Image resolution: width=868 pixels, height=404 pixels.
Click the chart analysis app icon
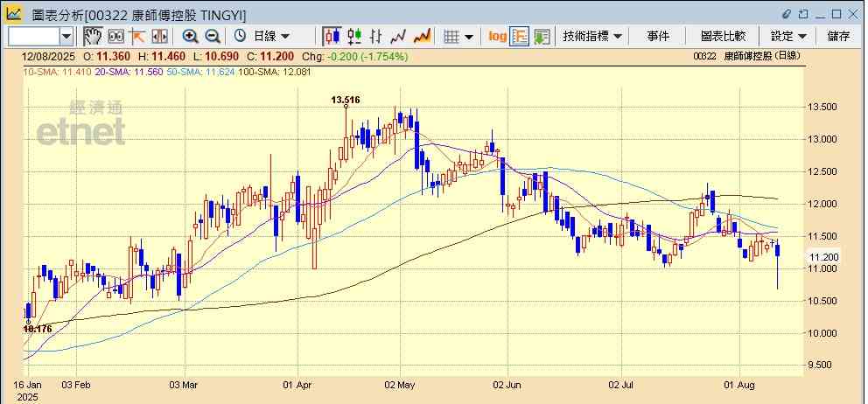point(14,13)
